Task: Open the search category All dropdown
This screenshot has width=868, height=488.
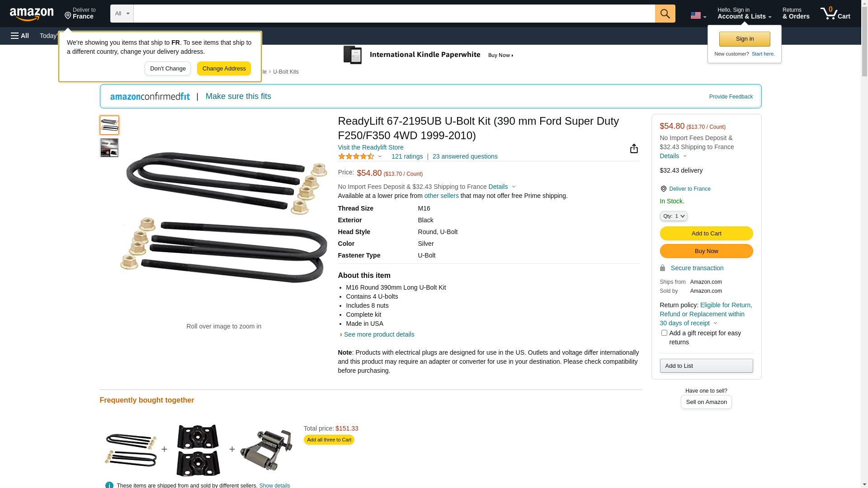Action: coord(122,14)
